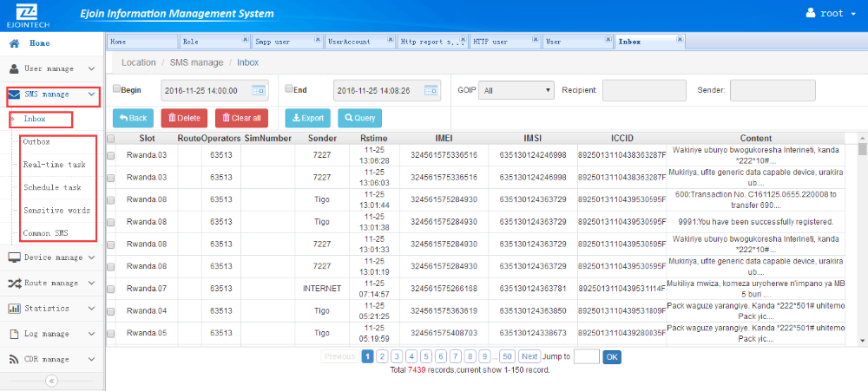
Task: Click the Next page button
Action: click(x=529, y=356)
